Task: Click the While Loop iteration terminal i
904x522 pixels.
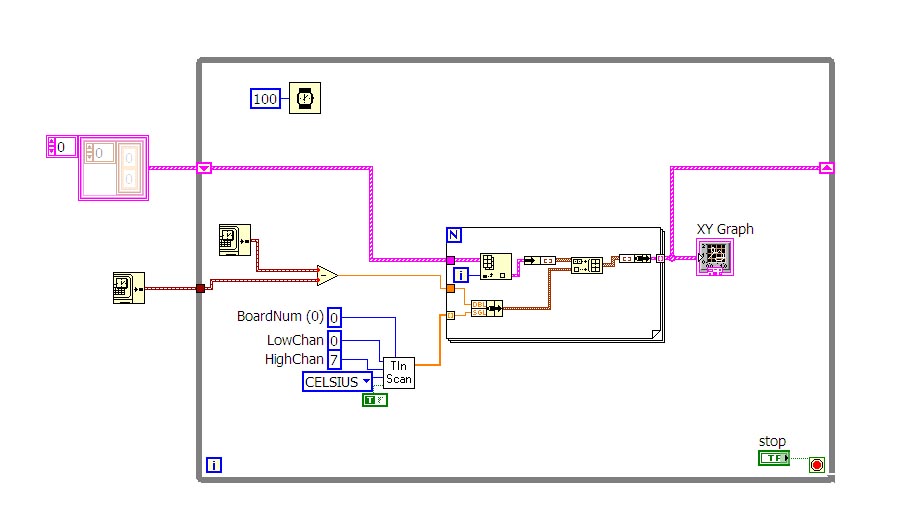Action: tap(214, 465)
